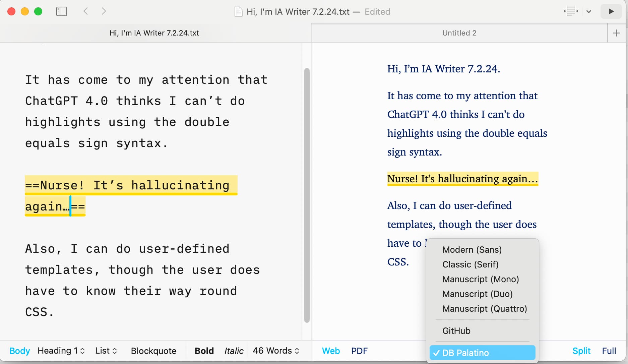This screenshot has width=628, height=364.
Task: Switch to the Untitled 2 tab
Action: tap(459, 33)
